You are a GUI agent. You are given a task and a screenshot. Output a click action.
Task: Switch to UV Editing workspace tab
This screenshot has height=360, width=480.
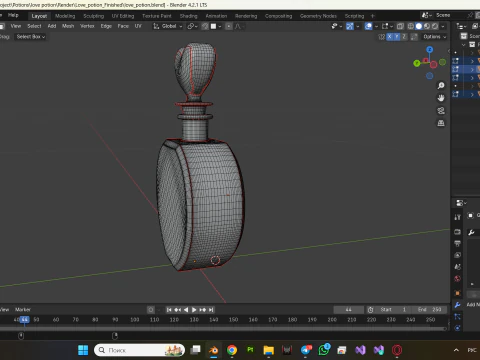click(x=123, y=16)
